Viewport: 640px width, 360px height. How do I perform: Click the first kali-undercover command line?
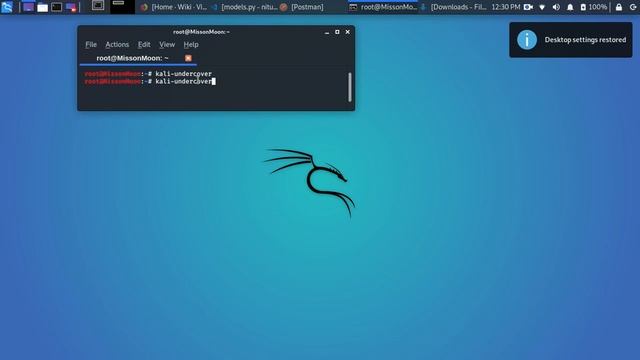pyautogui.click(x=148, y=74)
